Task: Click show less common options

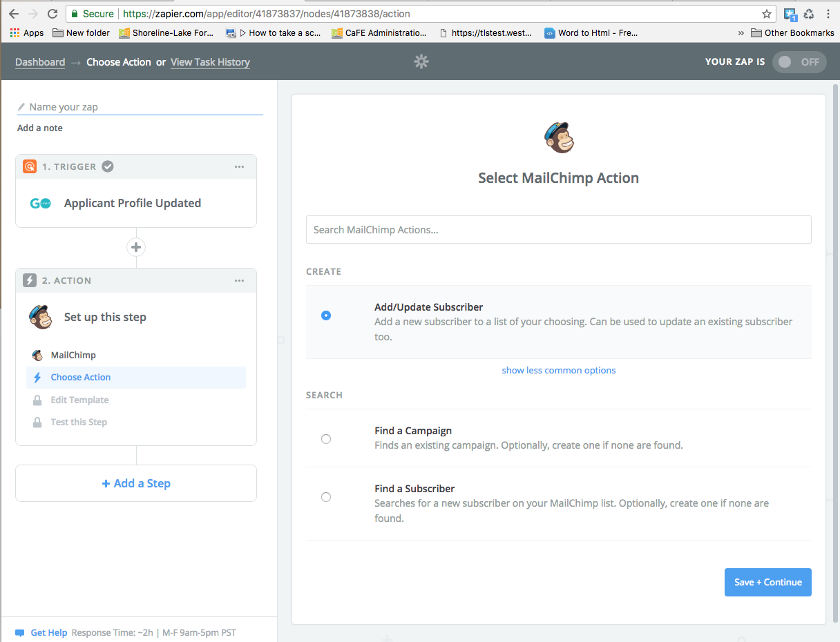Action: [559, 370]
